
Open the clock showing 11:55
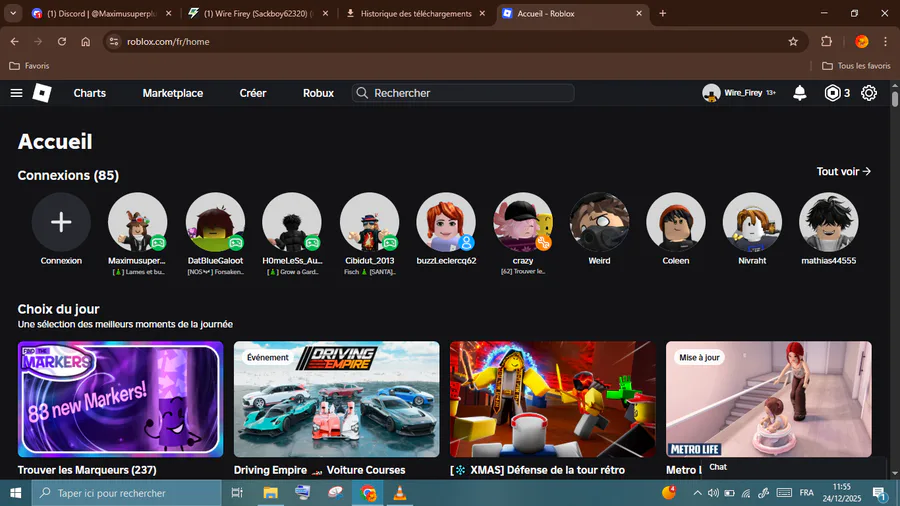pyautogui.click(x=841, y=493)
